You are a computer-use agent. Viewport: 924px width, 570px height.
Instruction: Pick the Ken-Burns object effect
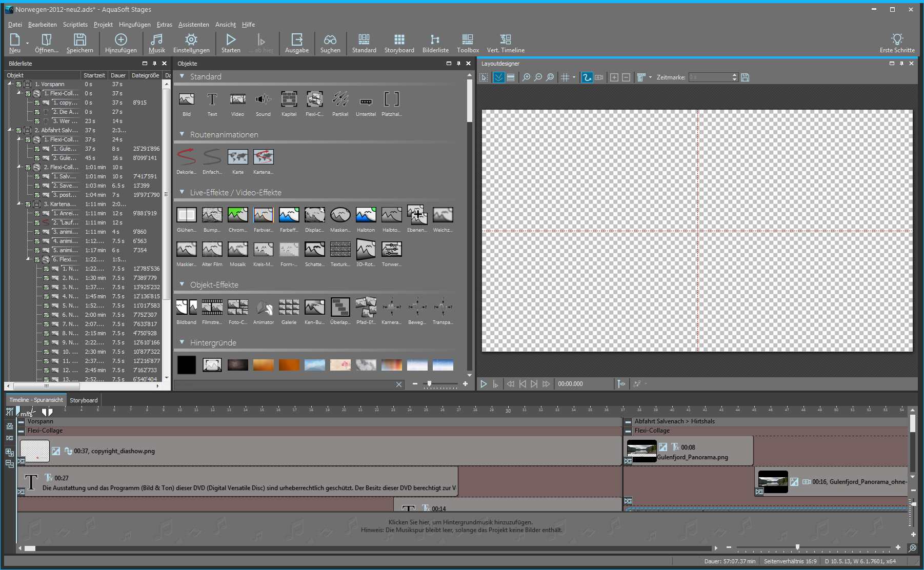pyautogui.click(x=314, y=308)
